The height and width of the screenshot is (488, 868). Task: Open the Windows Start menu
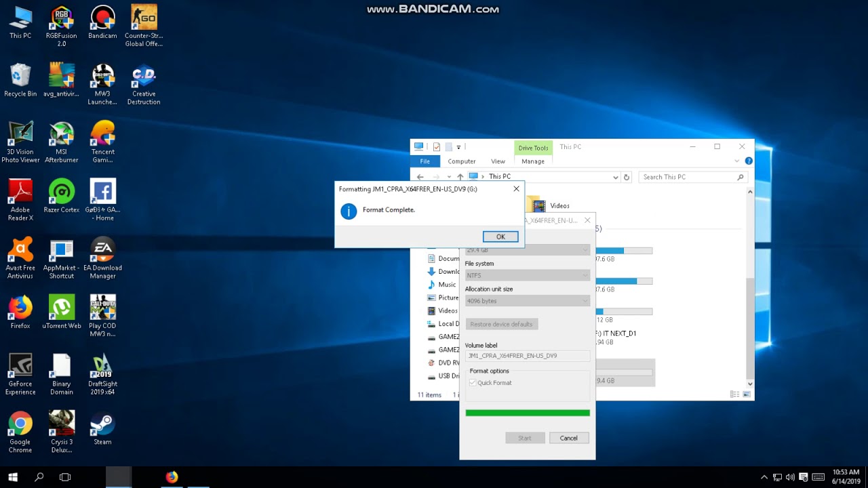click(12, 477)
